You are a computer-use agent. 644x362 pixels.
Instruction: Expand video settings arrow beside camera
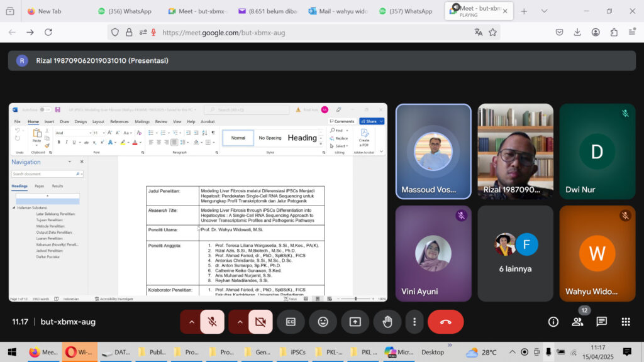[x=239, y=322]
